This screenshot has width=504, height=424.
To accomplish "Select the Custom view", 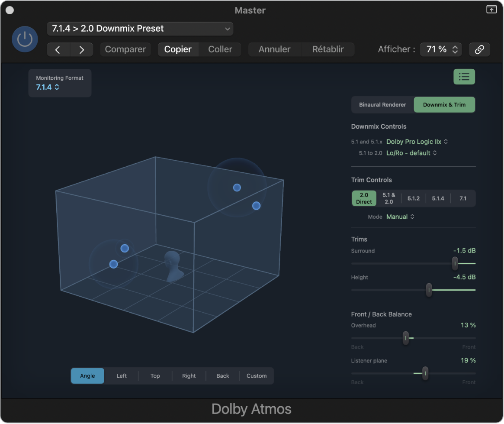I will coord(257,376).
